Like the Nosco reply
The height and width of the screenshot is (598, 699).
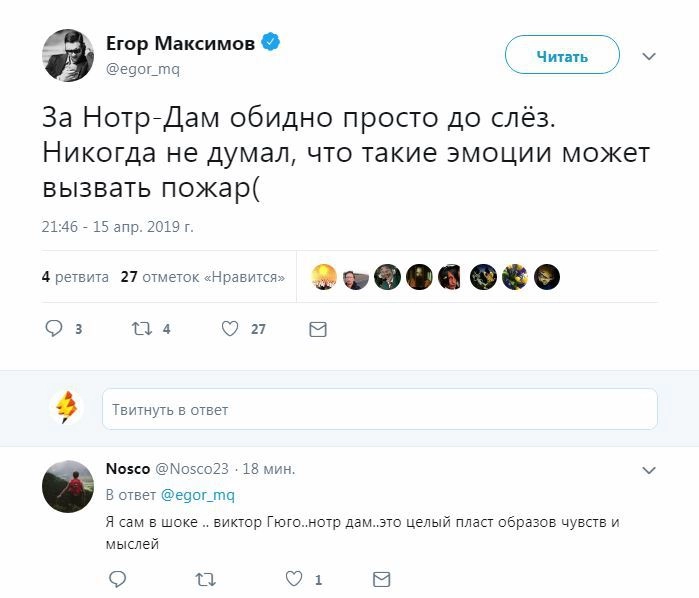(294, 579)
